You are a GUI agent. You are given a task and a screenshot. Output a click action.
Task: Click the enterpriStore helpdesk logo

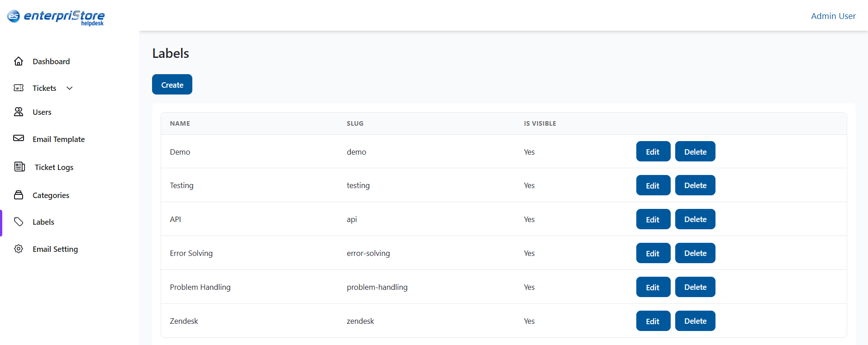56,17
